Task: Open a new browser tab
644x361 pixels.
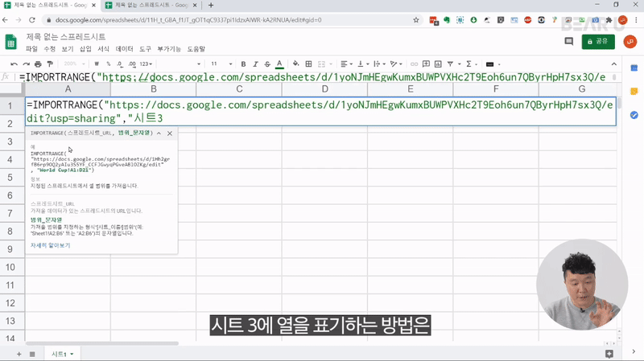Action: (x=211, y=6)
